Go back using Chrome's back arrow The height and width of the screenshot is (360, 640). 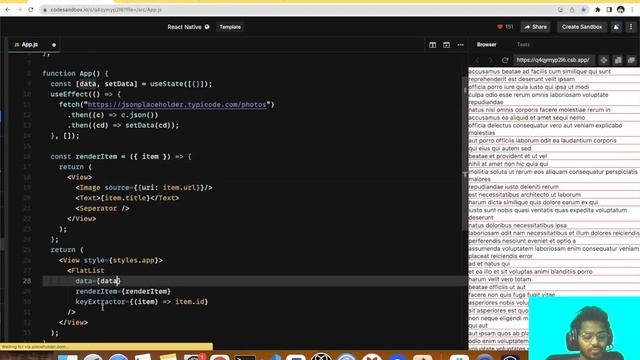[8, 9]
